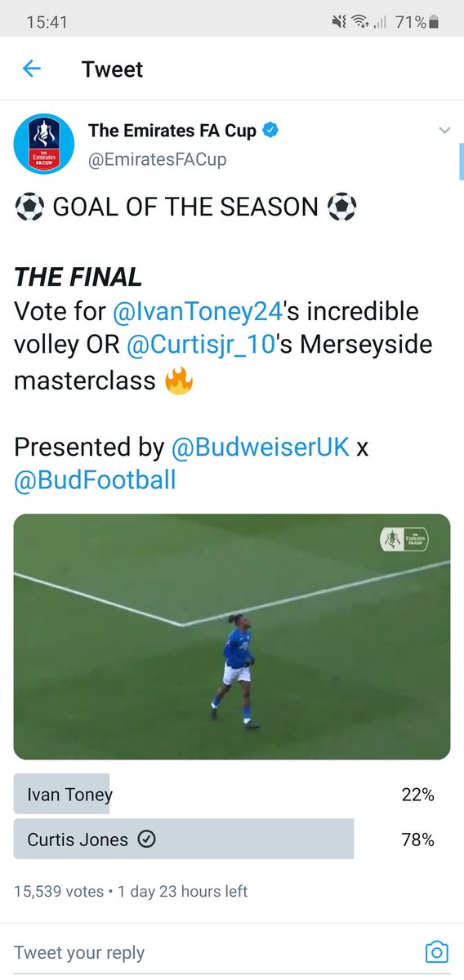
Task: Open the @BudweiserUK mention link
Action: (x=260, y=446)
